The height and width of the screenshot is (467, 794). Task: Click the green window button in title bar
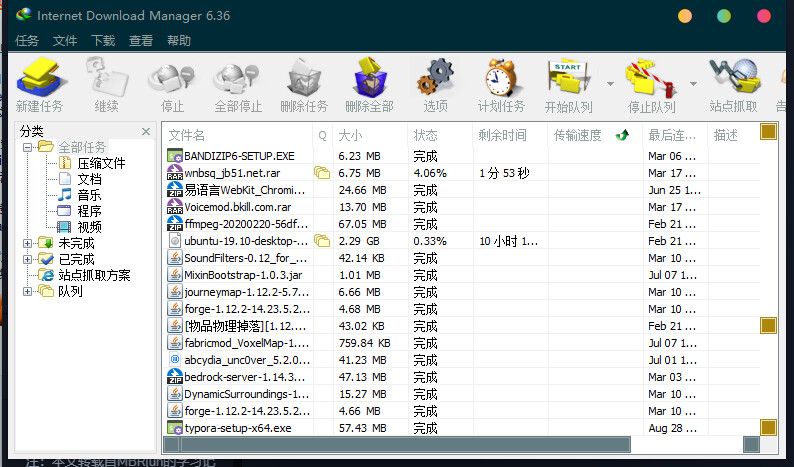point(724,16)
